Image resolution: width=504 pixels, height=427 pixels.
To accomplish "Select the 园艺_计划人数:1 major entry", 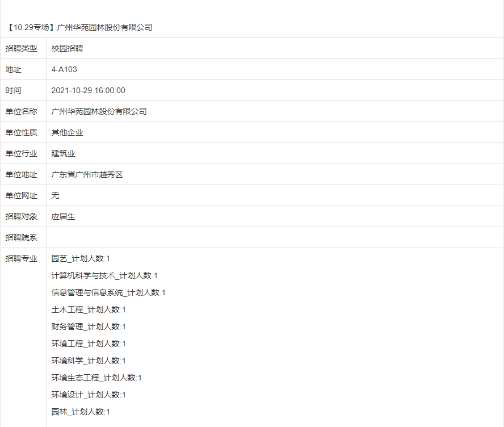I will (x=81, y=259).
